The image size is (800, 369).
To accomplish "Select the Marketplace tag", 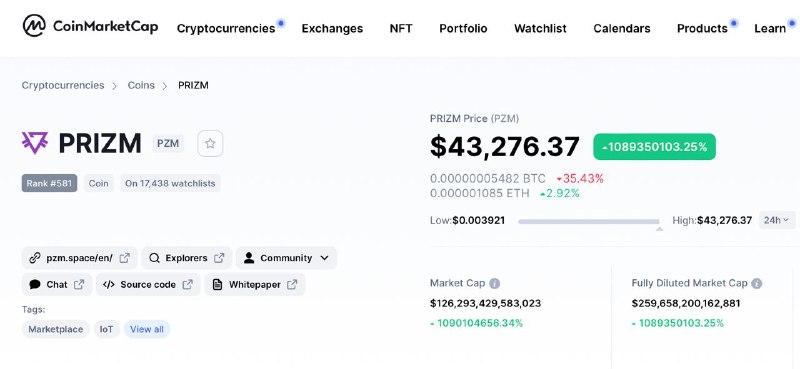I will (56, 329).
